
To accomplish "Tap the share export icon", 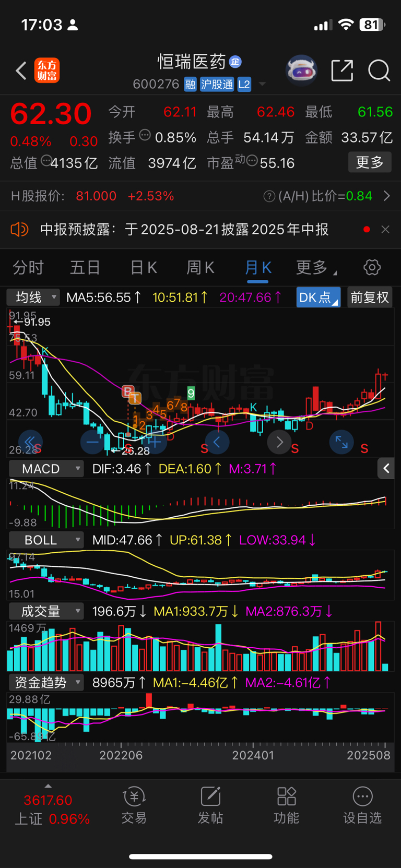I will 342,70.
